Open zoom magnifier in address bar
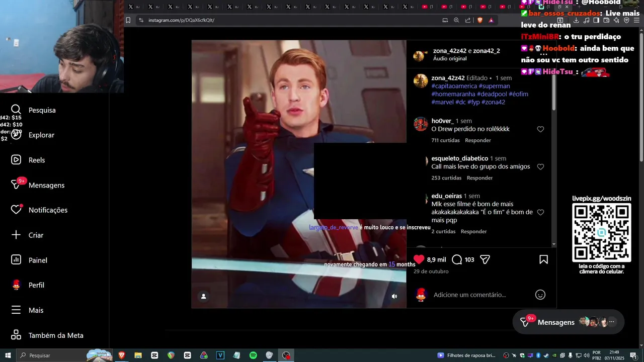The width and height of the screenshot is (644, 362). [456, 20]
